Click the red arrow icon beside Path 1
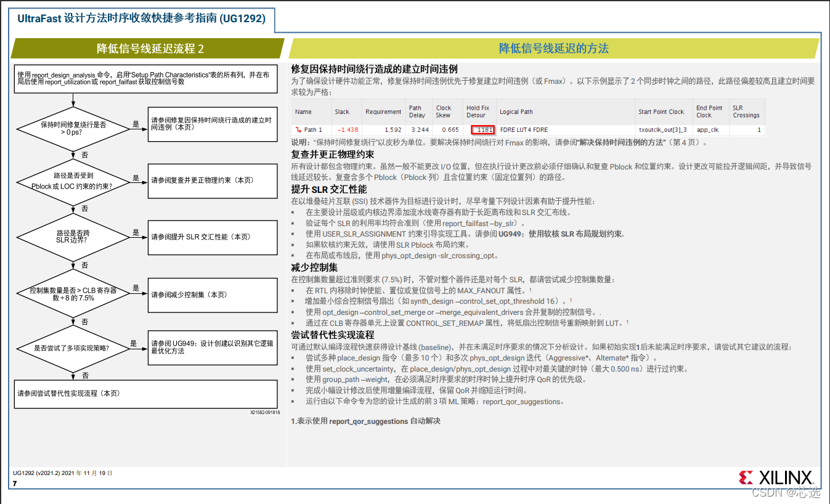This screenshot has width=830, height=504. pos(299,130)
